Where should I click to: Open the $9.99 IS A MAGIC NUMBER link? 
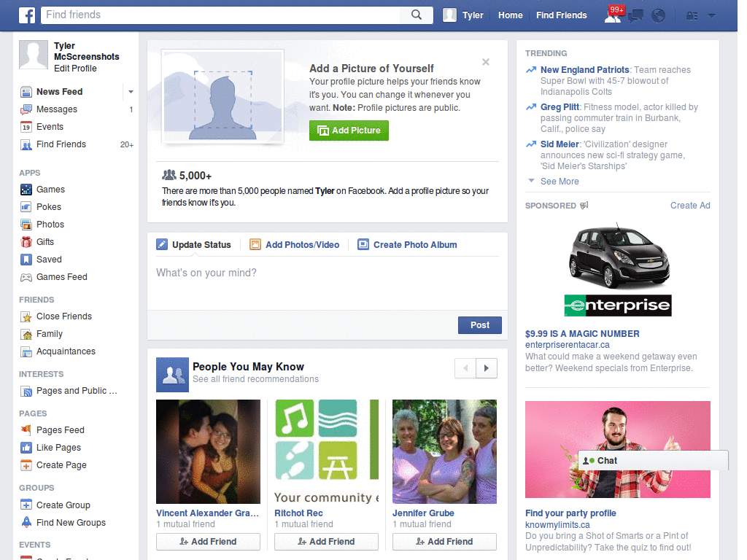582,334
